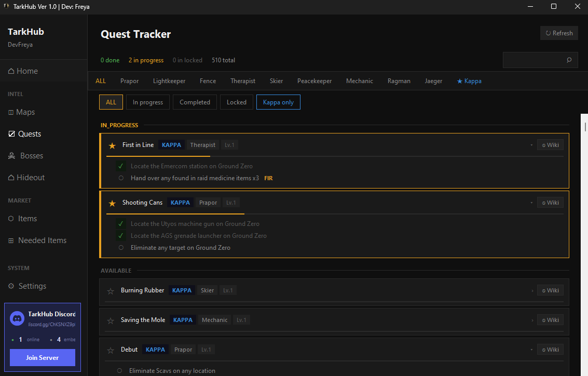Uncheck Locate the AGS grenade launcher objective
Image resolution: width=588 pixels, height=376 pixels.
[x=121, y=236]
